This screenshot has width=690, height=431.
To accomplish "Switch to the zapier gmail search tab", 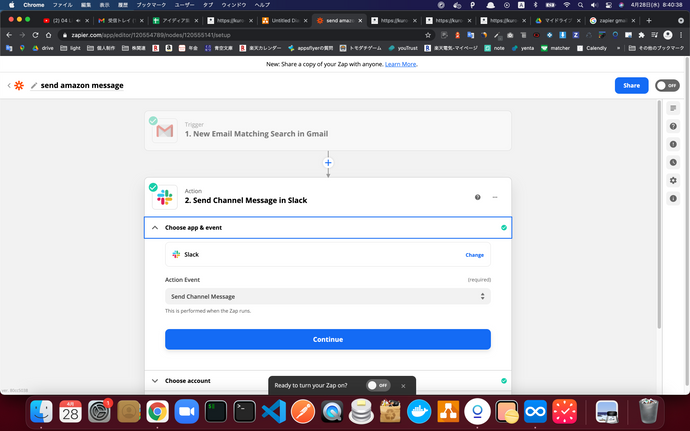I will tap(613, 20).
